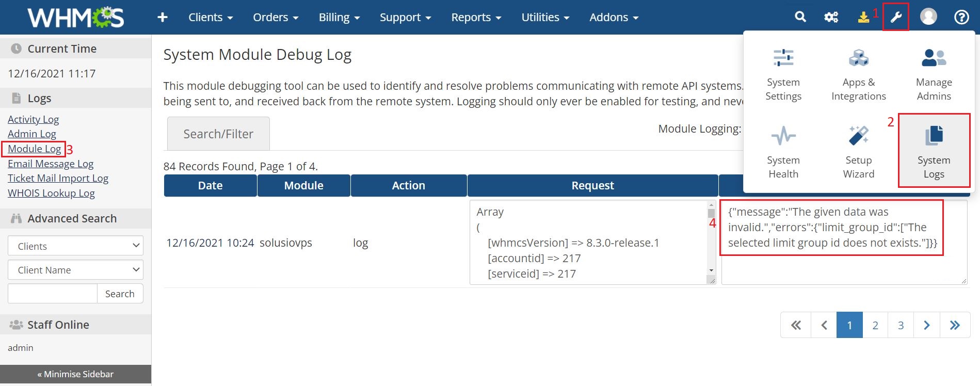Viewport: 980px width, 386px height.
Task: Click the search magnifier icon in navbar
Action: (800, 17)
